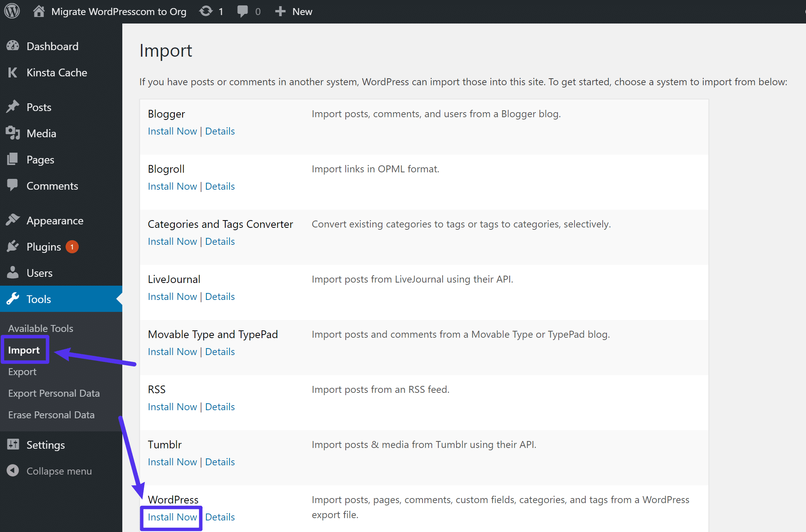Click the Users menu icon

click(14, 273)
